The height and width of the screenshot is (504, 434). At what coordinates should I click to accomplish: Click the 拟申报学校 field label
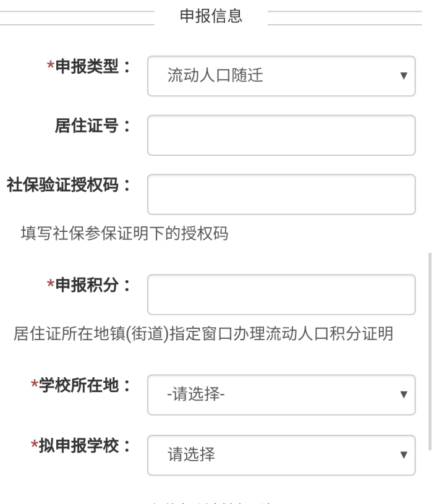point(80,446)
